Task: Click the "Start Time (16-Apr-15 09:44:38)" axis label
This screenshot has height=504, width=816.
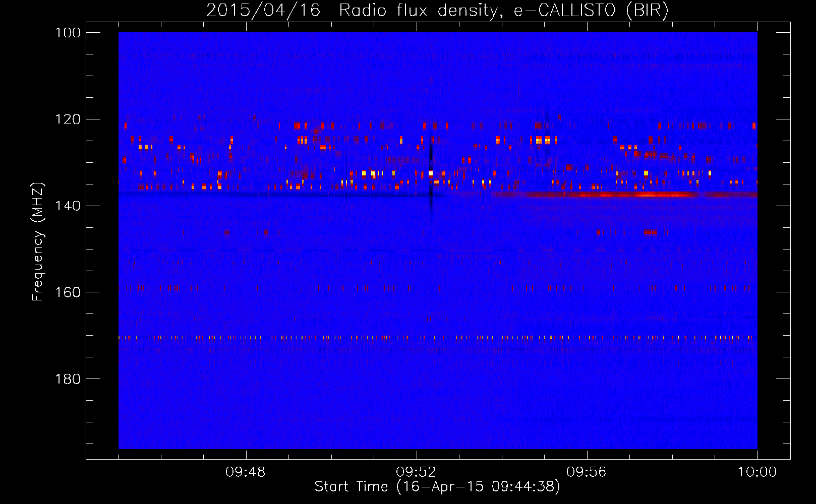Action: [437, 487]
